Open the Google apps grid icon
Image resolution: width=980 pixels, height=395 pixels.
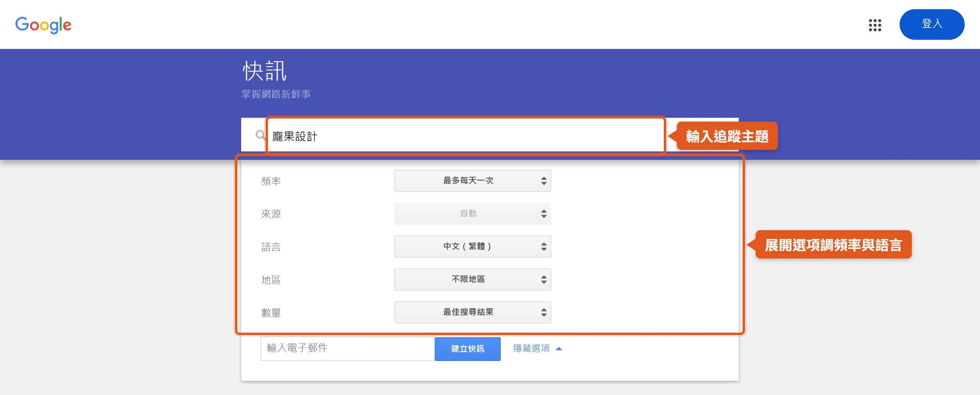tap(875, 25)
